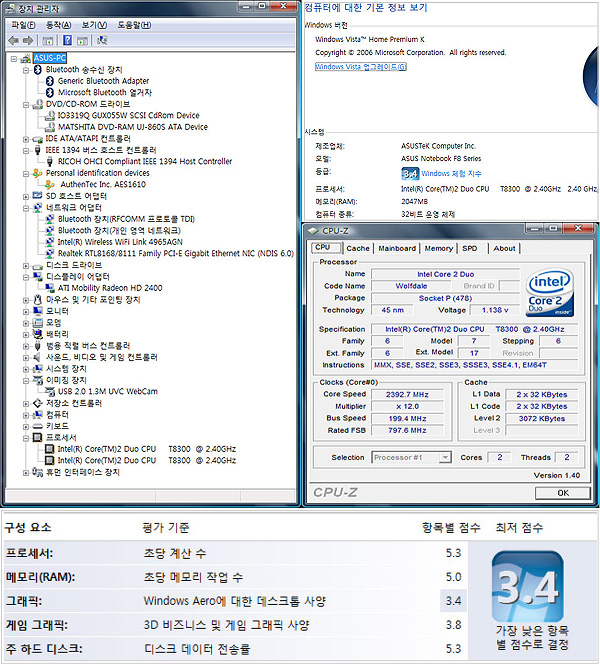The width and height of the screenshot is (600, 667).
Task: Click the show/hide console tree toolbar icon
Action: pyautogui.click(x=48, y=40)
